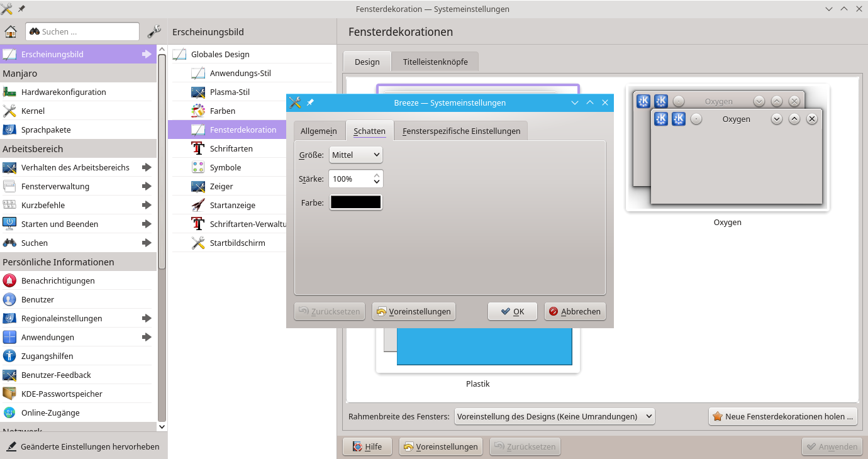The width and height of the screenshot is (868, 459).
Task: Click Voreinstellungen in Breeze dialog
Action: click(414, 311)
